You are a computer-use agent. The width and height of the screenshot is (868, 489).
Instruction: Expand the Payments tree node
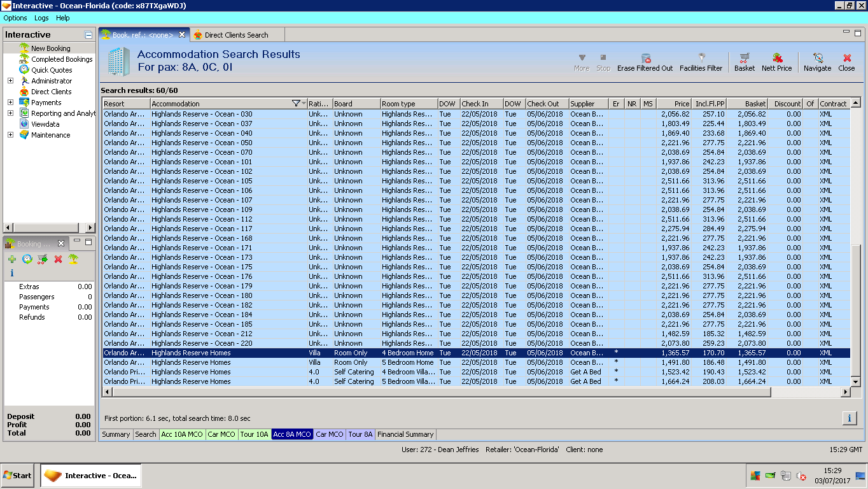tap(10, 103)
